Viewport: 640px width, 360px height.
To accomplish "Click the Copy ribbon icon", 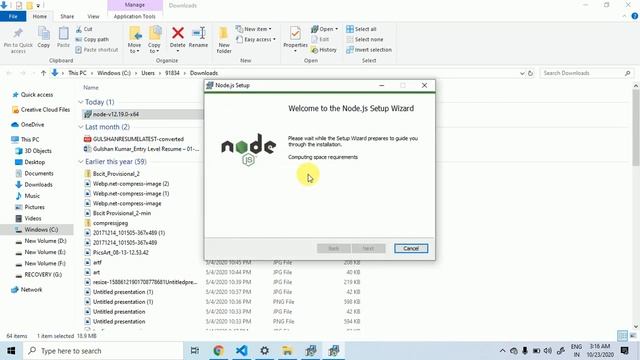I will tap(44, 33).
